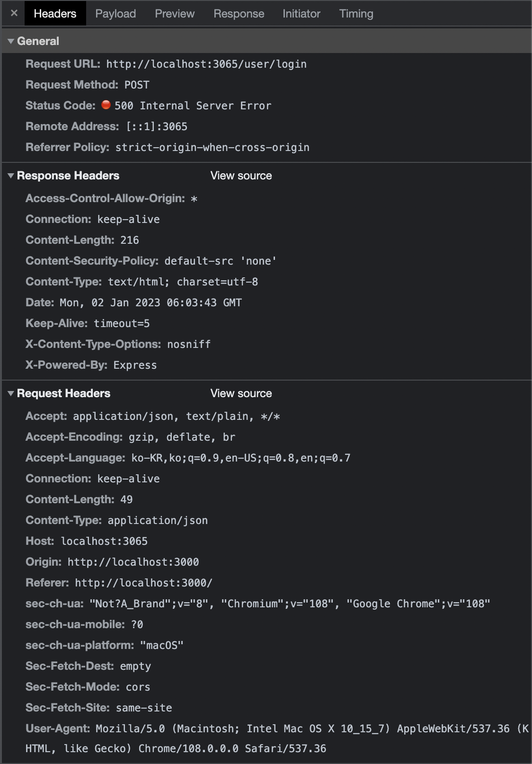Close the network request details pane
Image resolution: width=532 pixels, height=764 pixels.
[x=14, y=13]
